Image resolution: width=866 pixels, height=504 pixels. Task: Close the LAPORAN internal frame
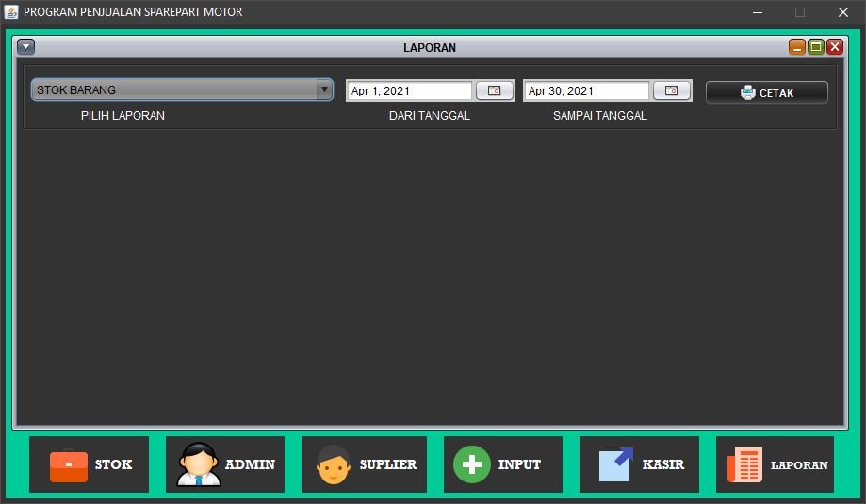835,47
